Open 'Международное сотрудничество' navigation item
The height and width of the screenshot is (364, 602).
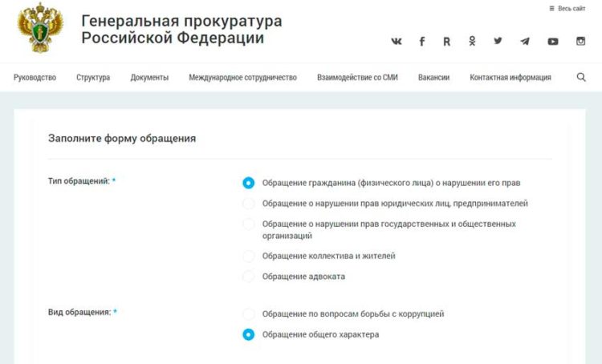pyautogui.click(x=242, y=78)
